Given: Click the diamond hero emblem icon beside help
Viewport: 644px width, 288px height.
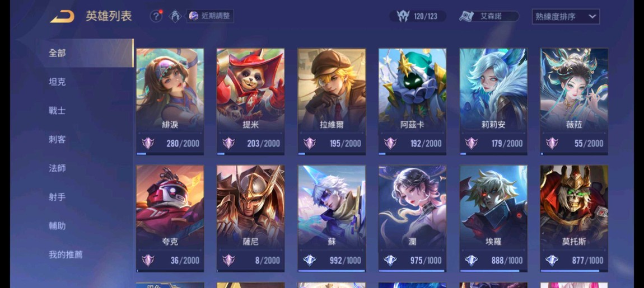Looking at the screenshot, I should point(175,16).
